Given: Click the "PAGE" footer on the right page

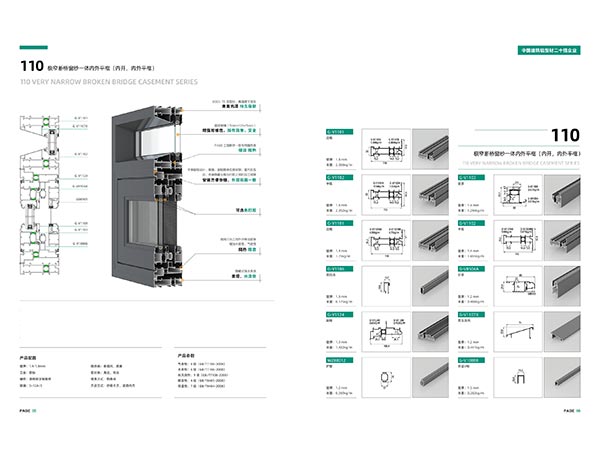Looking at the screenshot, I should (572, 411).
